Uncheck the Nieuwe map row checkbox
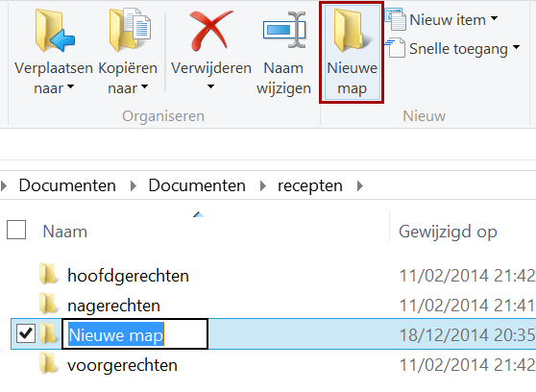536x392 pixels. [26, 333]
